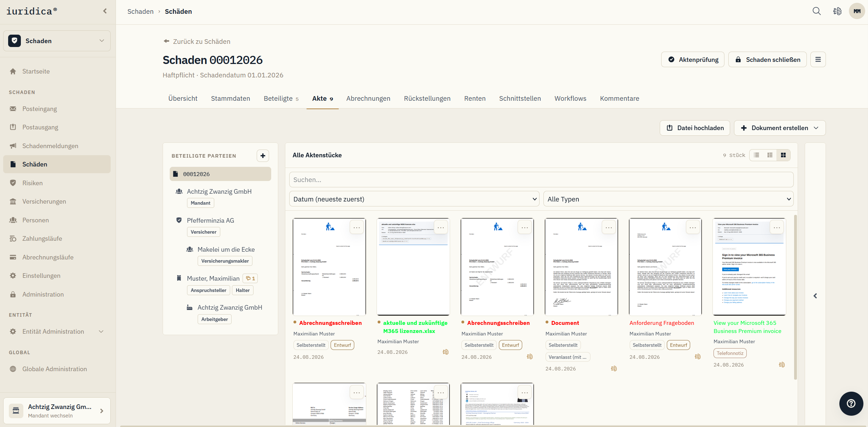
Task: Click the Datei hochladen button
Action: (695, 128)
